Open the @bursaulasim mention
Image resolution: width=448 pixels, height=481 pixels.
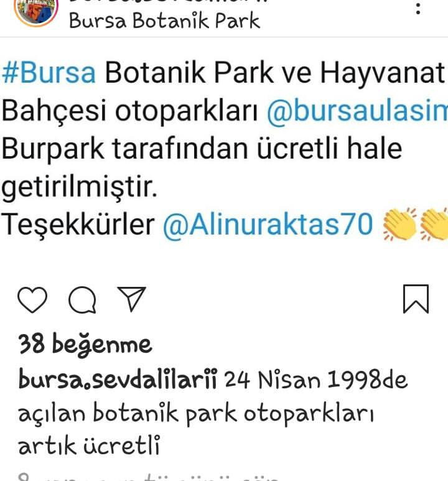[357, 111]
